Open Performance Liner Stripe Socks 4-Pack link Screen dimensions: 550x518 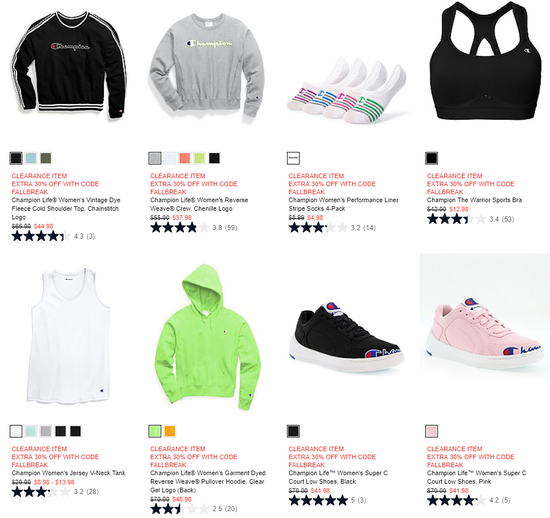click(343, 204)
